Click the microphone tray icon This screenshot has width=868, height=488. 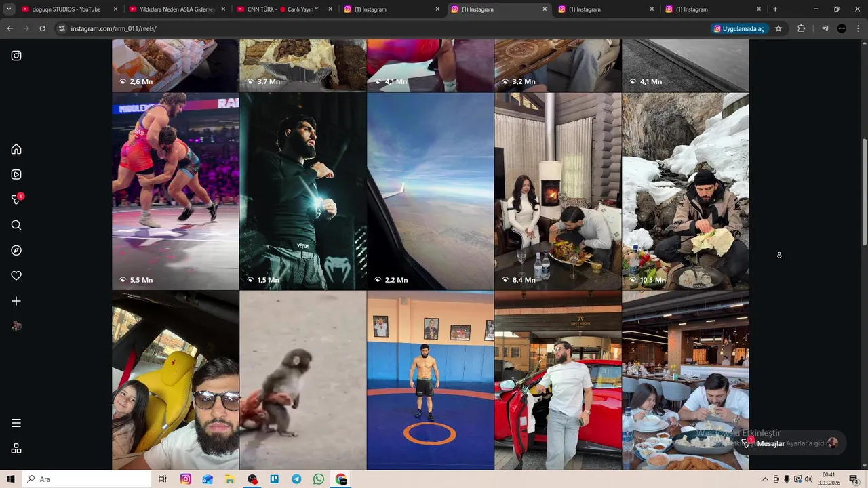pyautogui.click(x=787, y=479)
